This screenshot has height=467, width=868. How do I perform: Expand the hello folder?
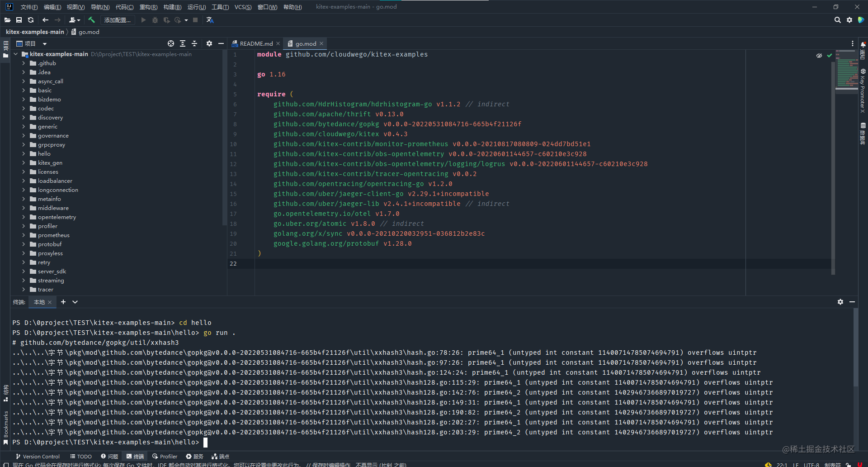[x=24, y=154]
